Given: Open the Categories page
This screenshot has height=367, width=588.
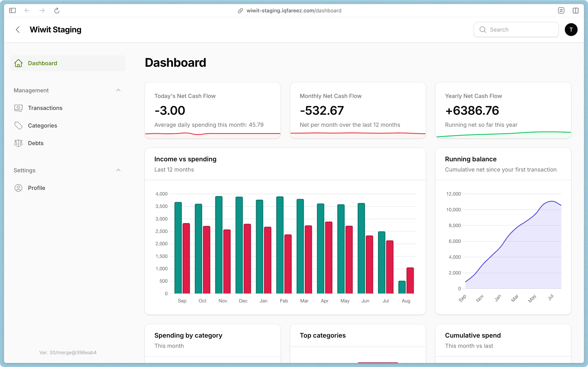Looking at the screenshot, I should coord(68,126).
